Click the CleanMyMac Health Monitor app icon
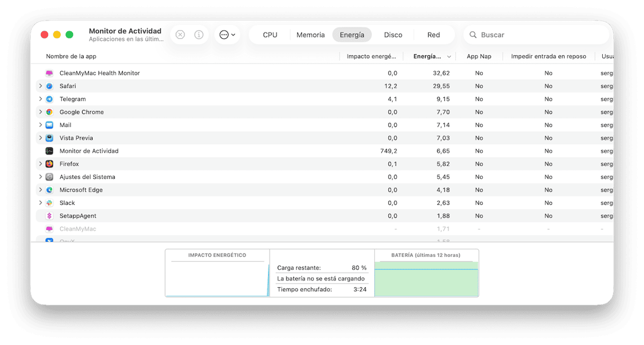Viewport: 644px width, 345px height. point(49,73)
